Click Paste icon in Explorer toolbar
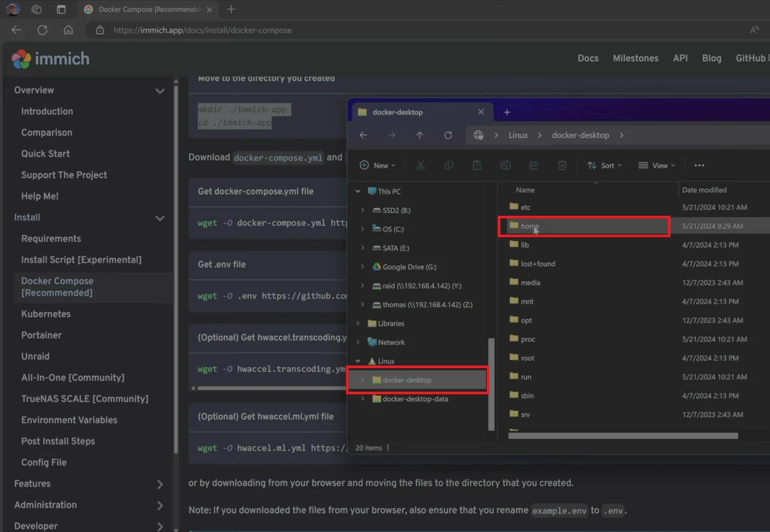770x532 pixels. point(477,165)
